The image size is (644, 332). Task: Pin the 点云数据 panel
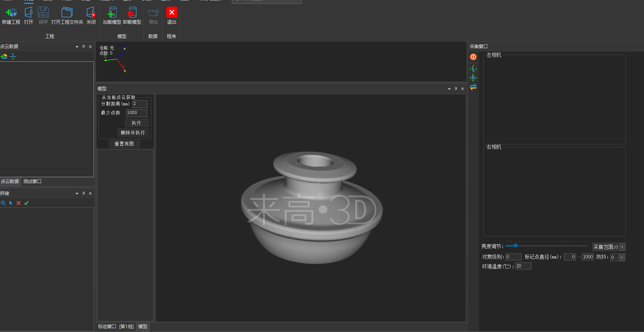click(x=83, y=47)
